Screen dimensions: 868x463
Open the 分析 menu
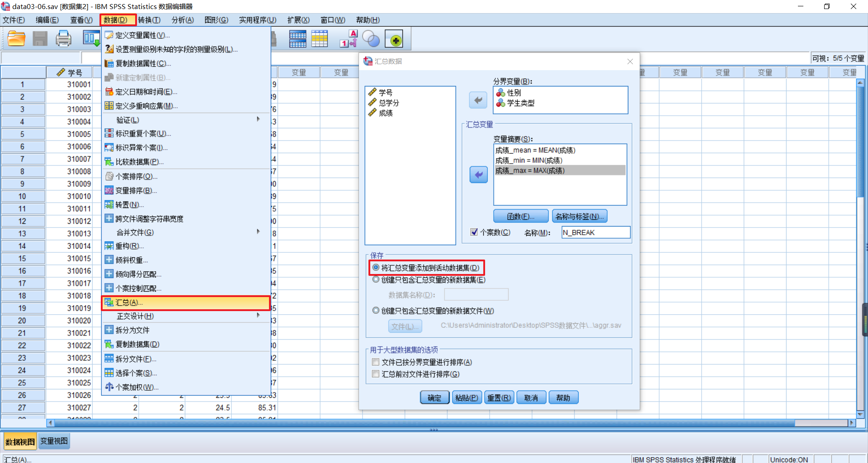click(x=183, y=20)
